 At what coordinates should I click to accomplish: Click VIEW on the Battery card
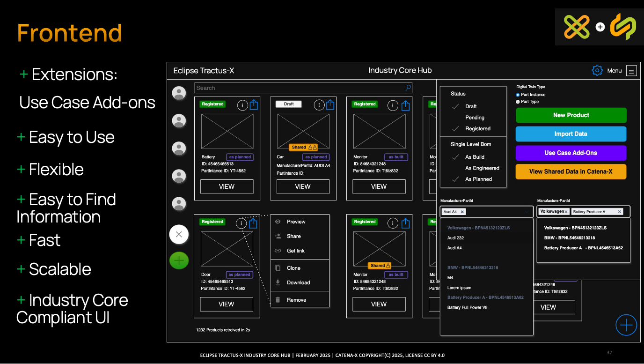[x=227, y=186]
